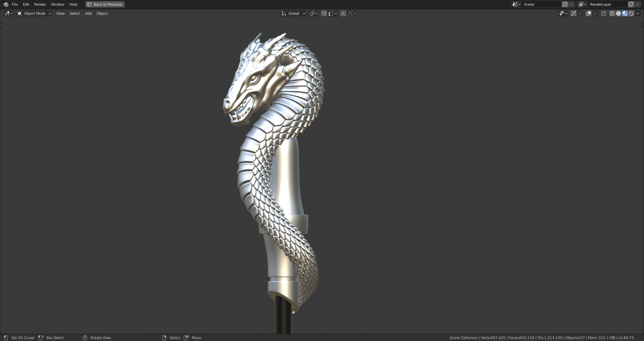Open proportional editing falloff dropdown
The image size is (644, 341).
point(352,13)
